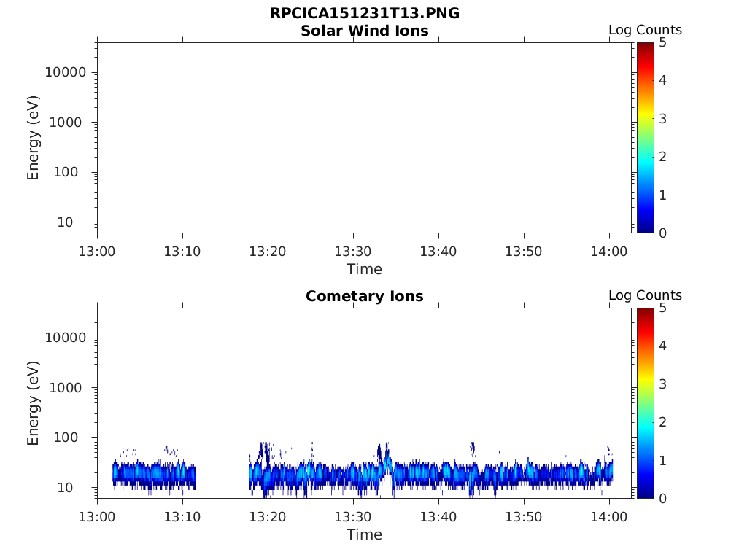Screen dimensions: 747x560
Task: Click the 13:10 tick on Solar Wind plot
Action: [182, 252]
